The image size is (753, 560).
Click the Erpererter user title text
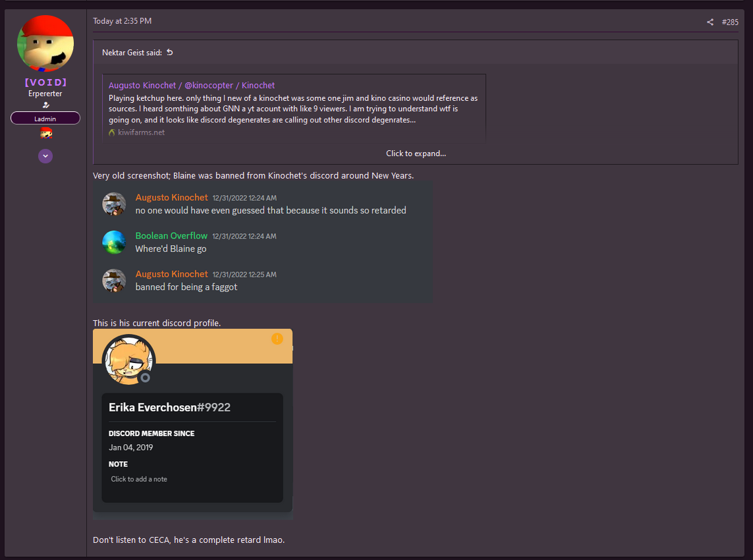45,94
